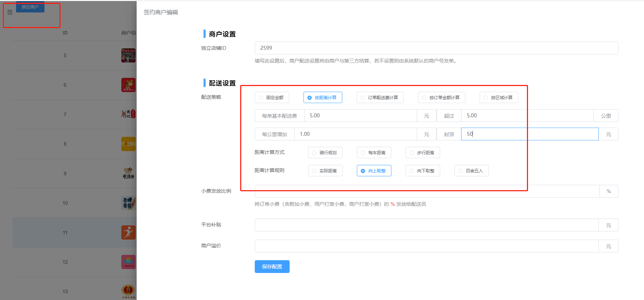Click ID cell 9 in table
644x300 pixels.
(65, 173)
